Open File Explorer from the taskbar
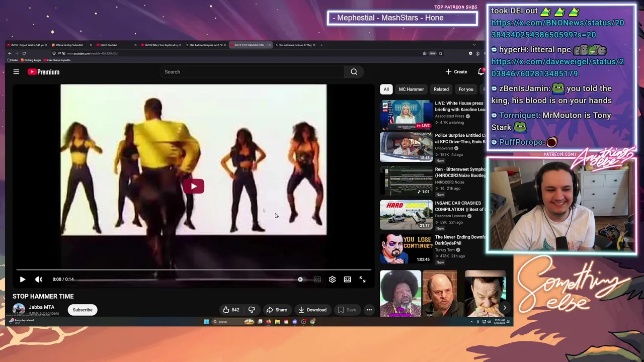 tap(277, 322)
